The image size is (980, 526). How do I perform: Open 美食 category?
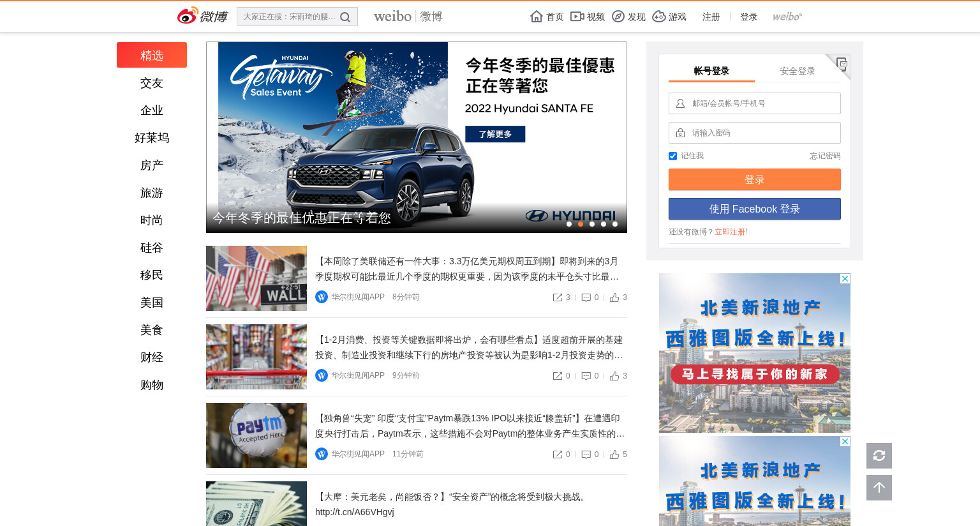152,330
